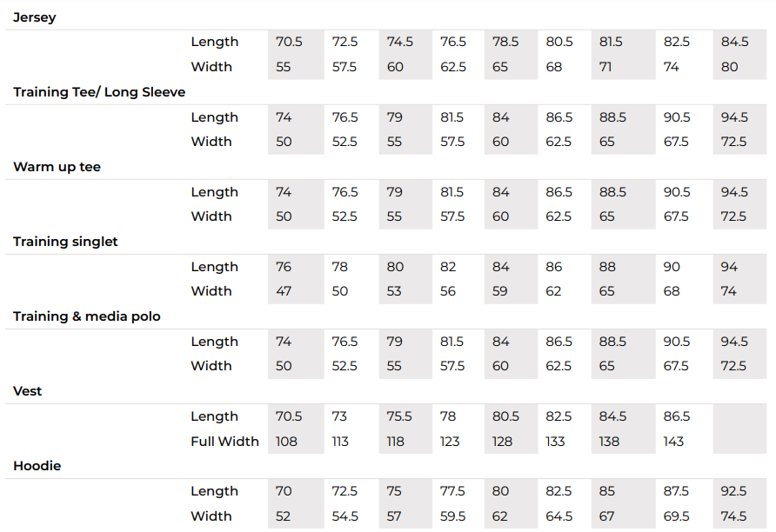Click the Hoodie width value 59.5
776x532 pixels.
[x=452, y=516]
